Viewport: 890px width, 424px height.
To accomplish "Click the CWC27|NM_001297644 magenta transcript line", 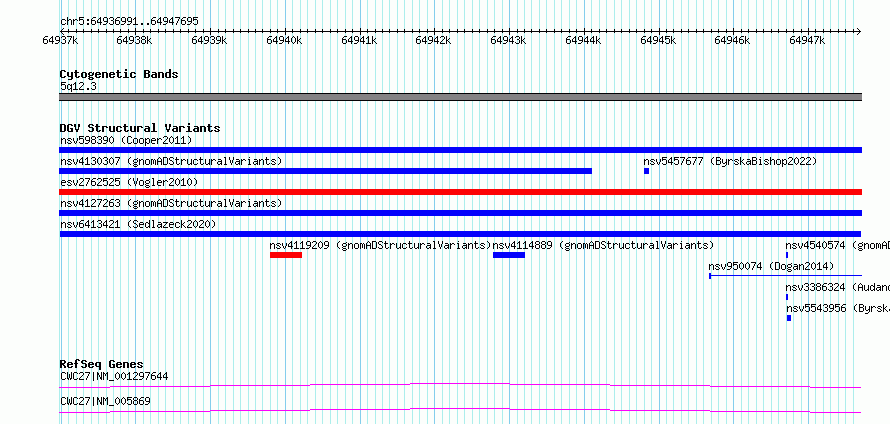I will (x=460, y=385).
